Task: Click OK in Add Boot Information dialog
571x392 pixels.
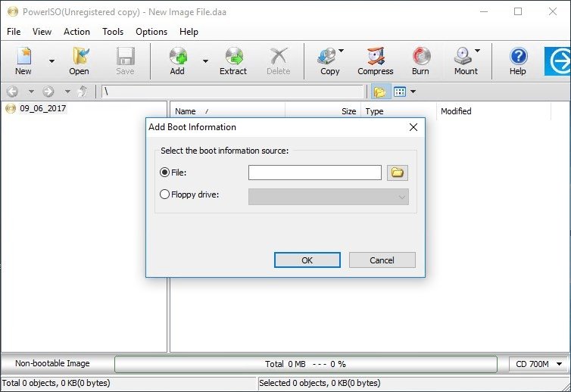Action: pos(307,260)
